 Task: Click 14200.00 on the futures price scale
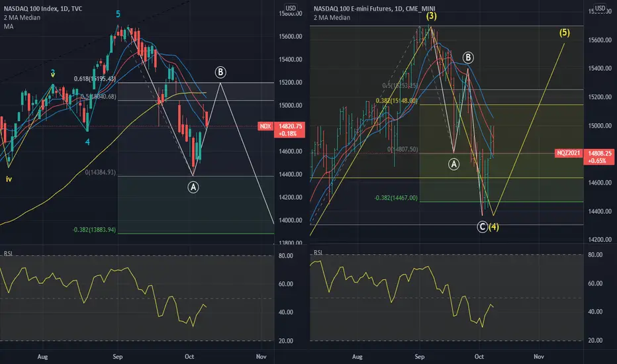[x=600, y=240]
